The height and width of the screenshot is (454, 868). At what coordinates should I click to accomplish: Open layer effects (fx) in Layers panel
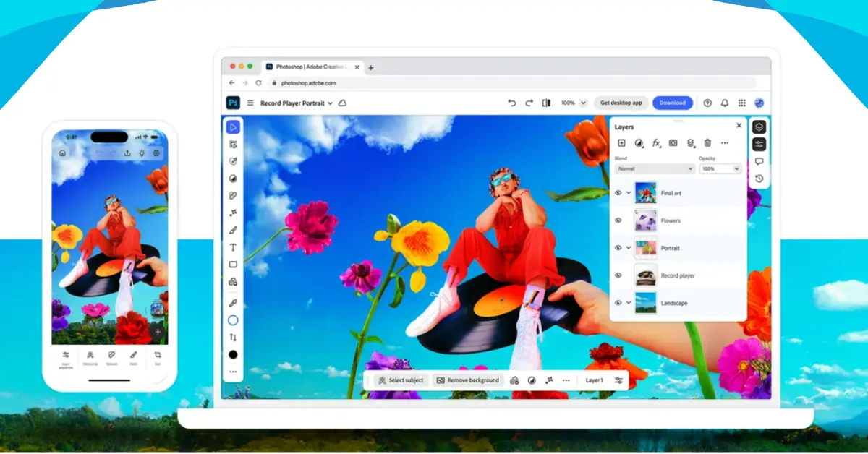point(656,143)
